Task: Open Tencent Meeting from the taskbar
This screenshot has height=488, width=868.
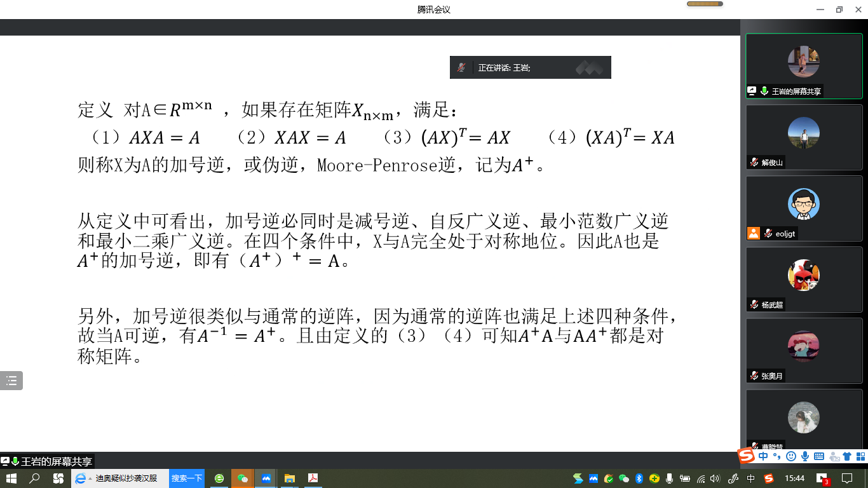Action: click(266, 478)
